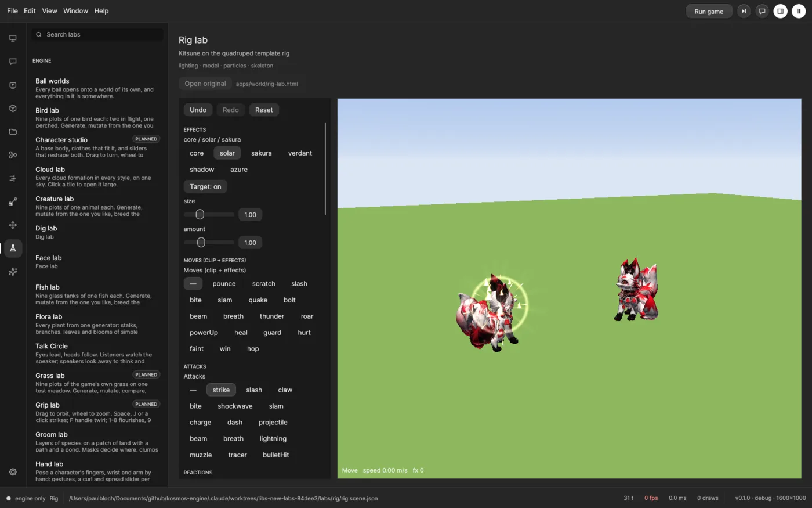Choose the azure effect option

tap(239, 170)
